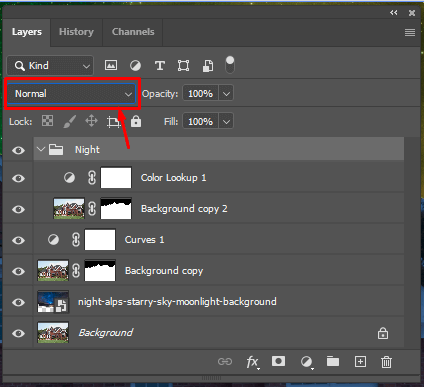Unlink the Background copy mask chain
Viewport: 424px width, 387px height.
[x=76, y=271]
